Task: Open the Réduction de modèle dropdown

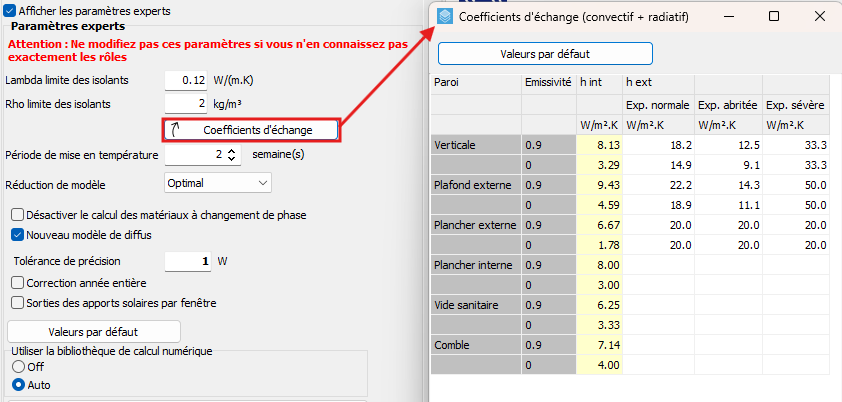Action: 218,184
